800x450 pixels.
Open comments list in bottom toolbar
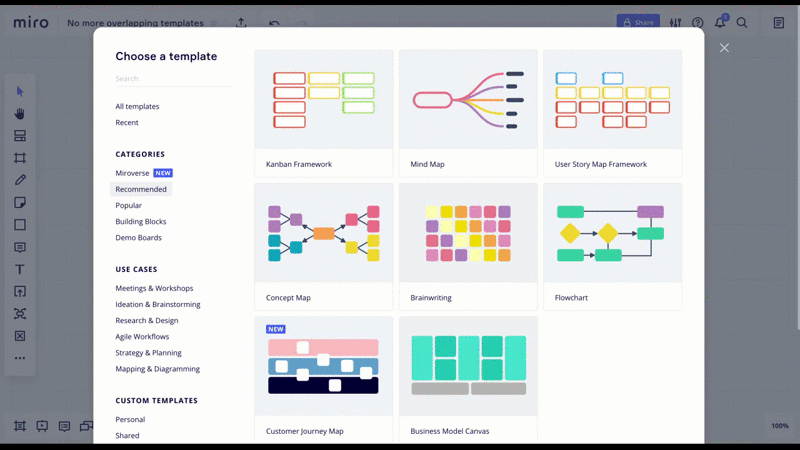point(64,426)
